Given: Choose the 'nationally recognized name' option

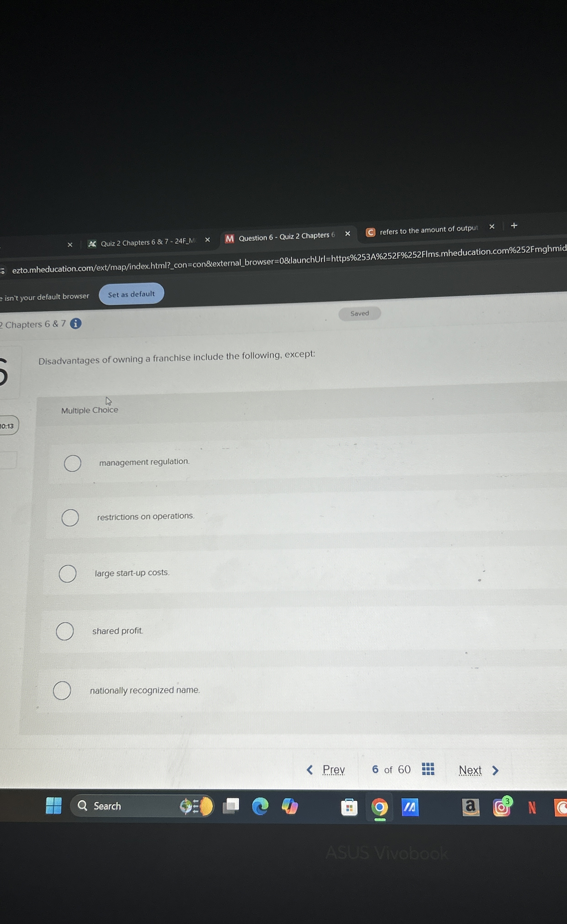Looking at the screenshot, I should tap(62, 690).
